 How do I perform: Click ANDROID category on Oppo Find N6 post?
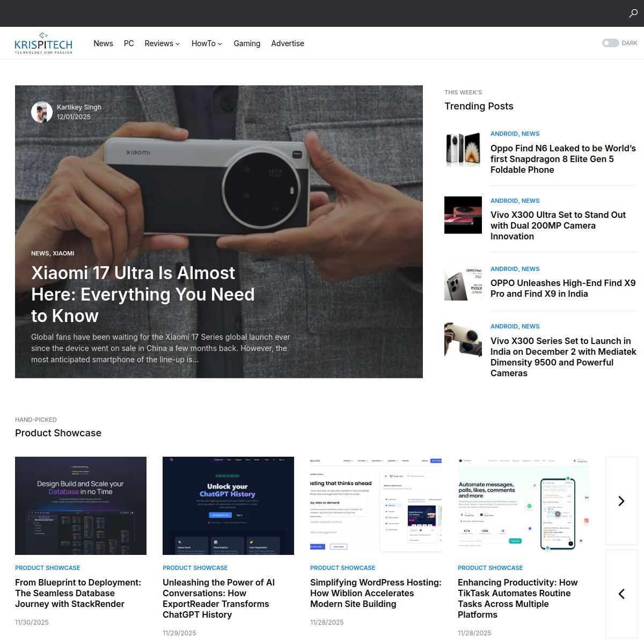click(x=504, y=134)
